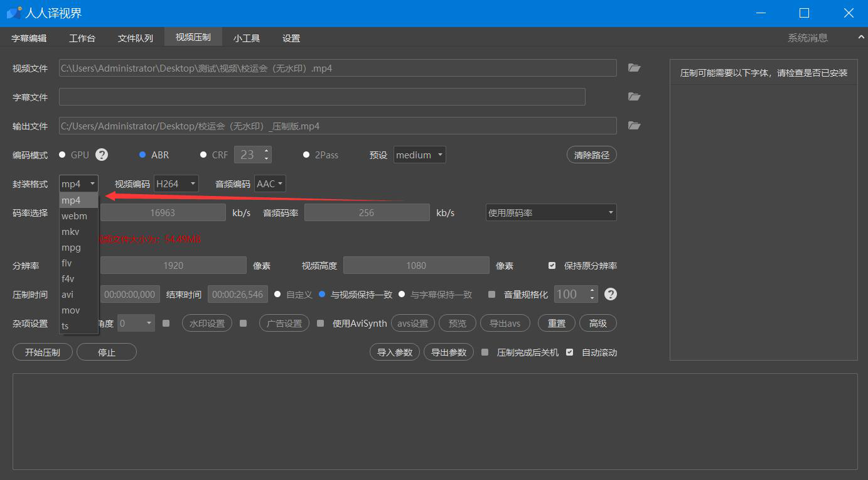Viewport: 868px width, 480px height.
Task: Choose 2Pass encoding mode
Action: [x=306, y=155]
